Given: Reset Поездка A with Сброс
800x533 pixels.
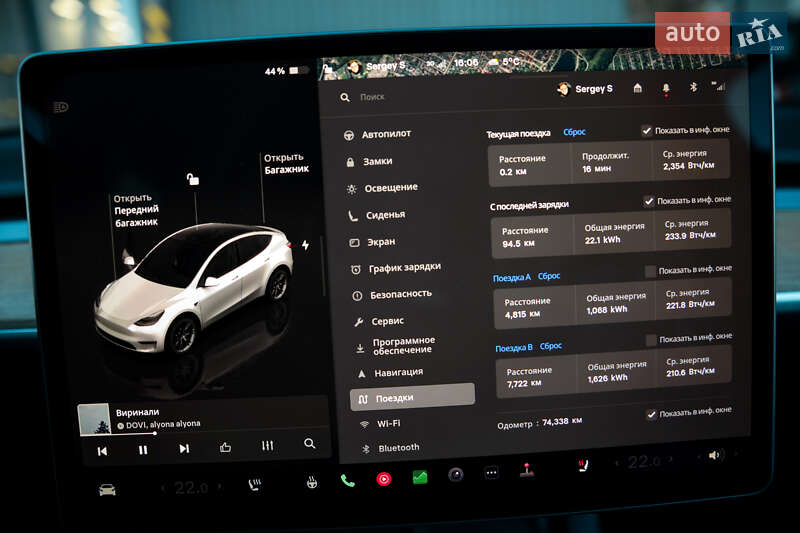Looking at the screenshot, I should click(x=549, y=276).
